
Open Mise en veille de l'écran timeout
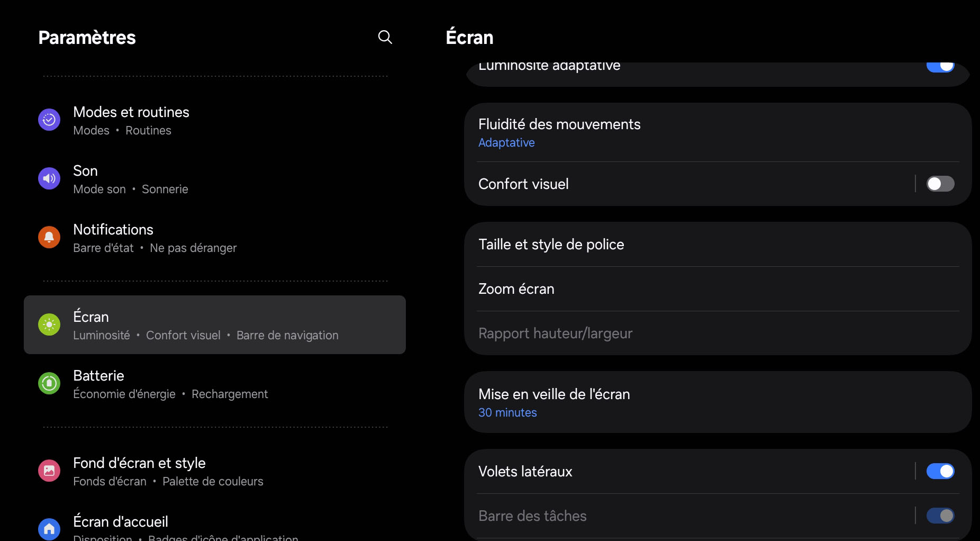553,402
